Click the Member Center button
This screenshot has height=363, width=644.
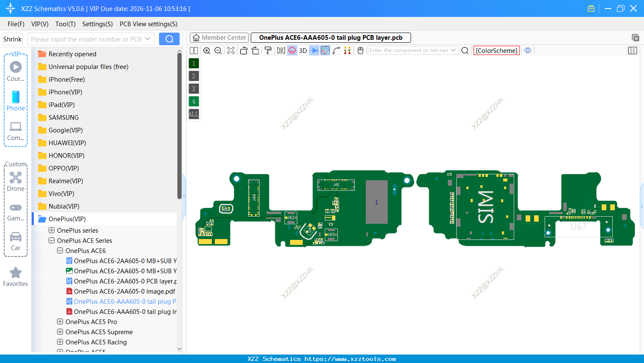219,37
